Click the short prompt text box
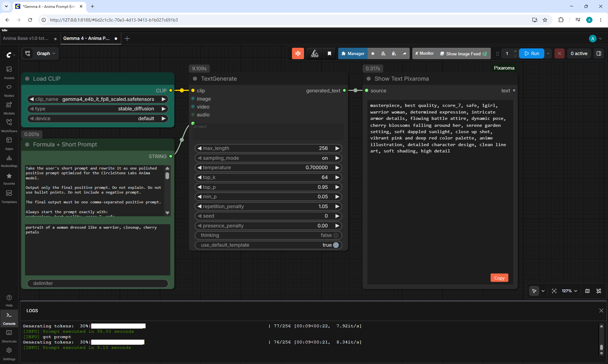 pos(98,250)
